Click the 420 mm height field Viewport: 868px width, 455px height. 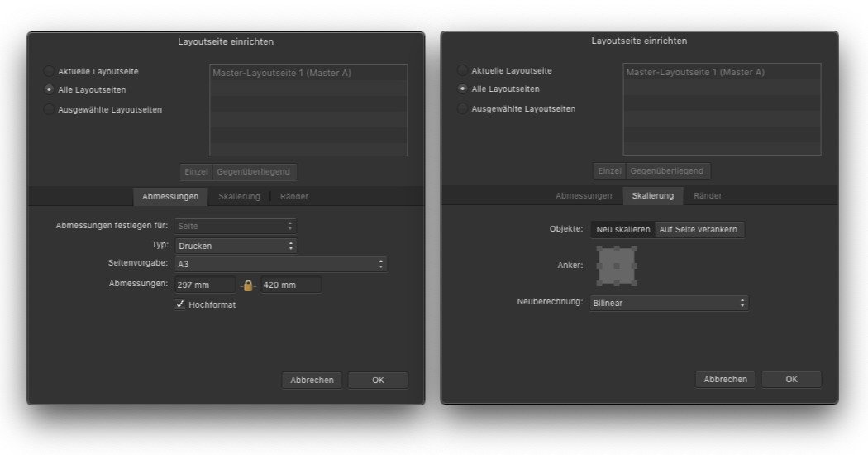pyautogui.click(x=291, y=285)
